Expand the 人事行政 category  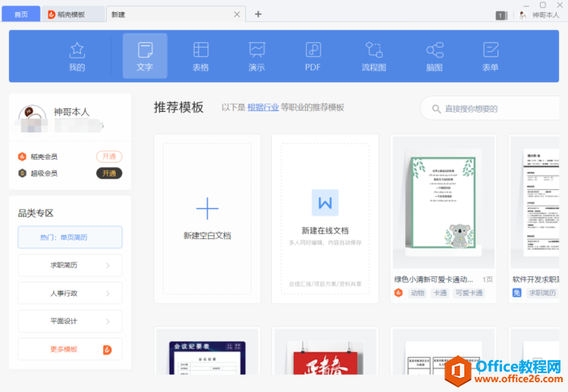tap(70, 293)
